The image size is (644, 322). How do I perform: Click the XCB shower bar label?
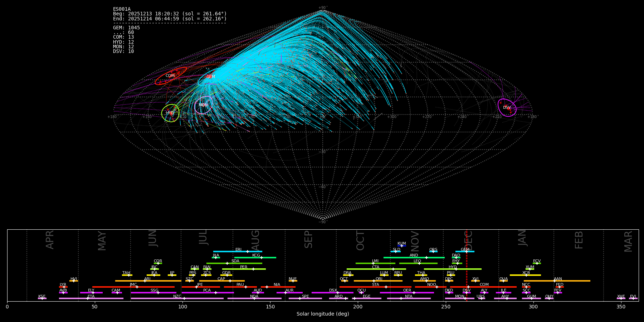[526, 273]
